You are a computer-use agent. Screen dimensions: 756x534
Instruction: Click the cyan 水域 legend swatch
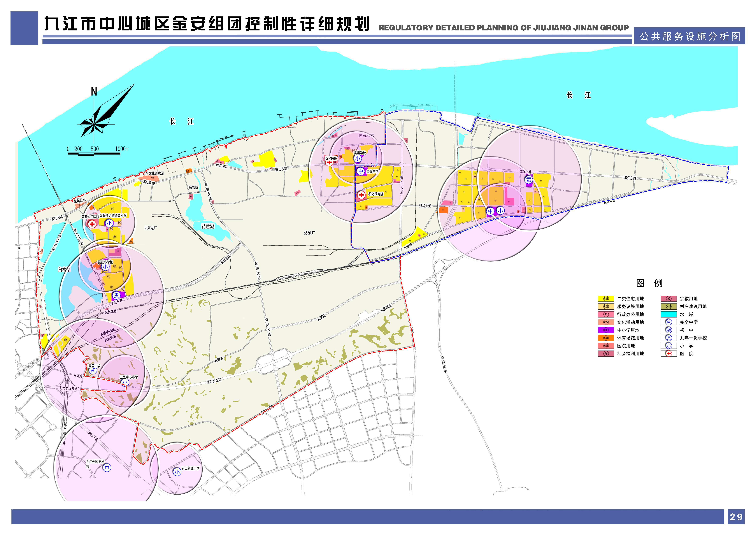669,314
